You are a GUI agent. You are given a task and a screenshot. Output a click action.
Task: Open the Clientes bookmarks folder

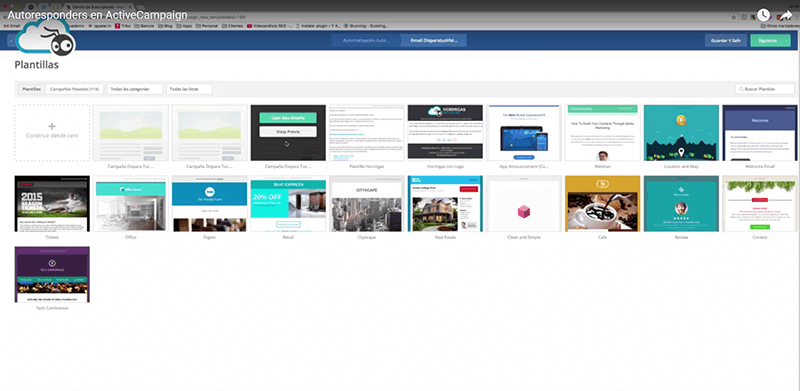pos(232,25)
